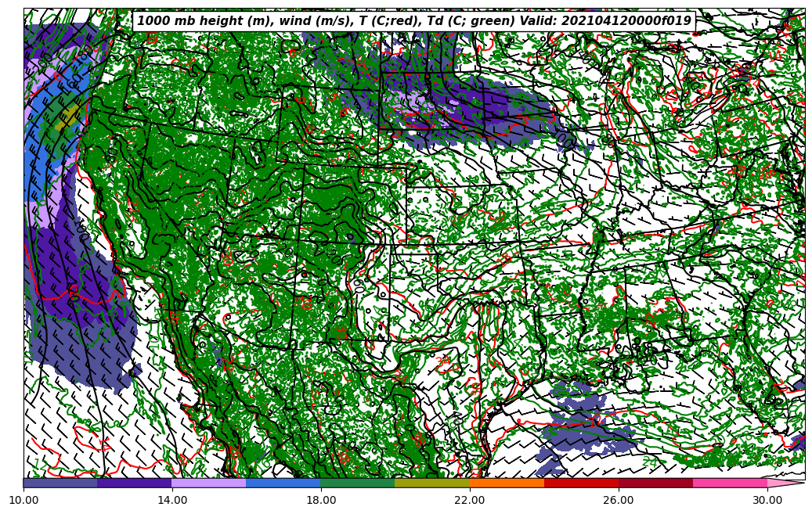Choose the deep purple colorbar segment
812x514 pixels.
135,483
